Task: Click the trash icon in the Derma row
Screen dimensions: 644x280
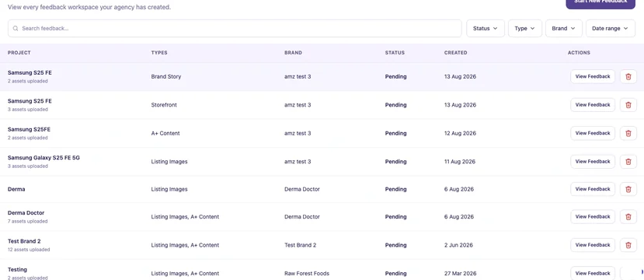Action: click(x=628, y=189)
